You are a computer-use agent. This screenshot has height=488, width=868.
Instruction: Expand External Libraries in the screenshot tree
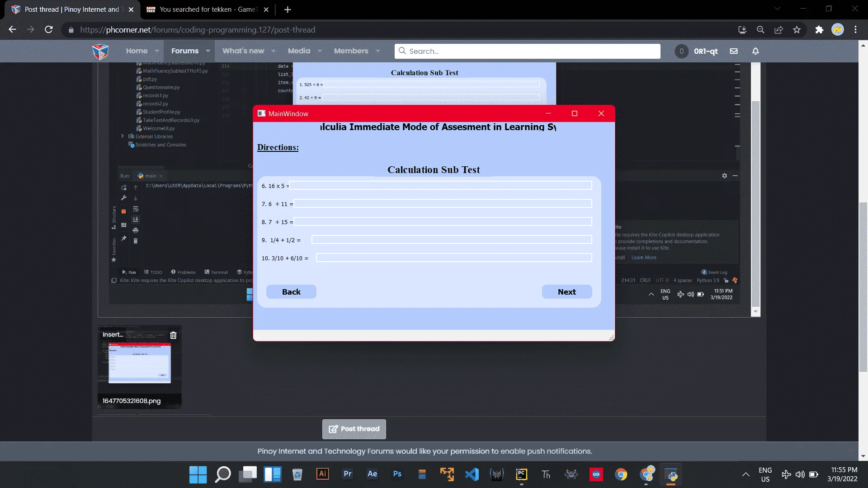[123, 136]
